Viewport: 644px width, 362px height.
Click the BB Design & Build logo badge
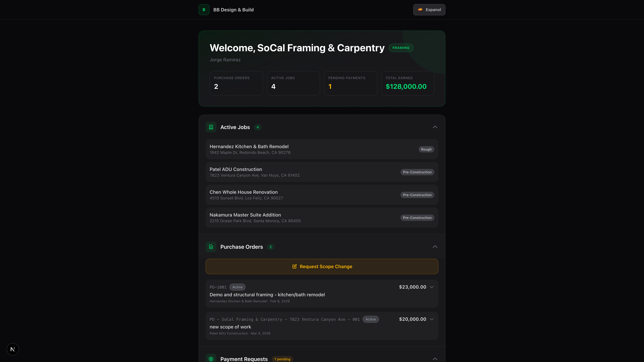(x=204, y=10)
